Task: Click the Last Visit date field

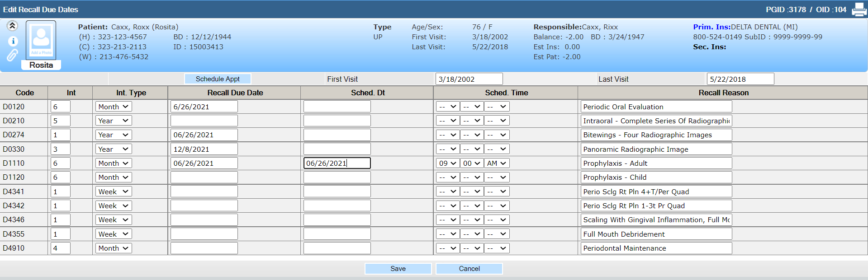Action: tap(740, 79)
